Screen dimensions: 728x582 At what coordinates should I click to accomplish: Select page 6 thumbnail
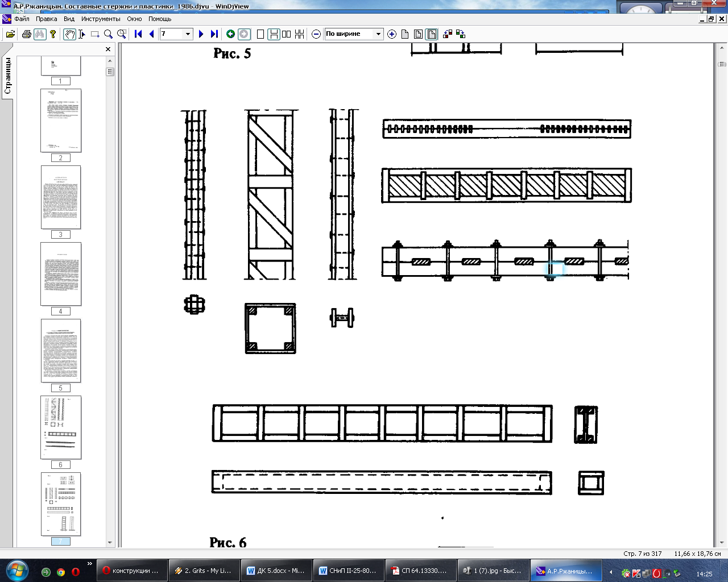coord(61,427)
